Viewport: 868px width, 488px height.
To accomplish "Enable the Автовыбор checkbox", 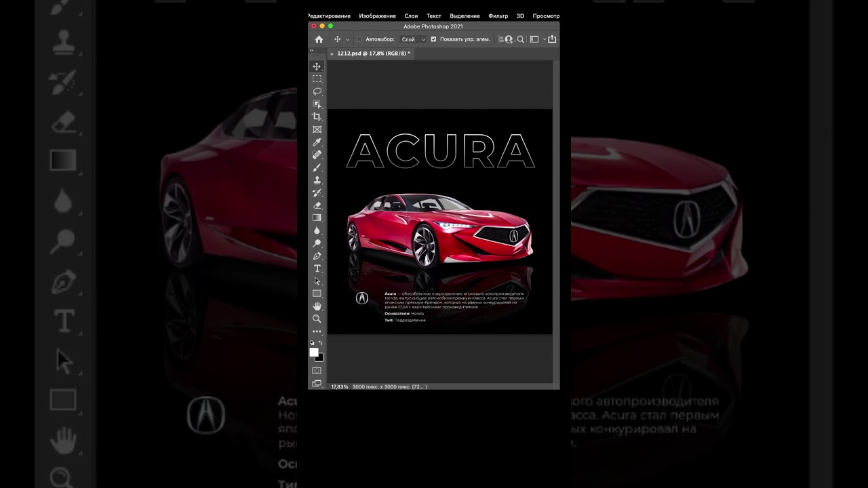I will (359, 39).
